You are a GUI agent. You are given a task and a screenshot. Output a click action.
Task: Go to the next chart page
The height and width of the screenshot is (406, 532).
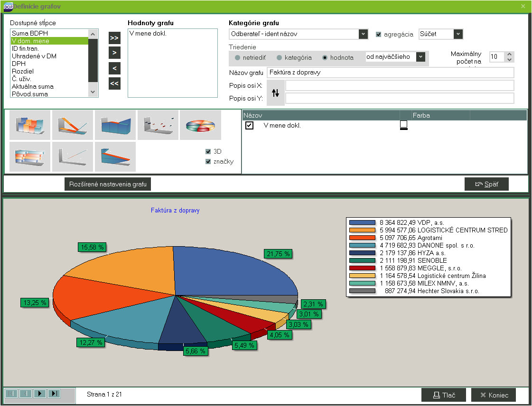tap(40, 393)
